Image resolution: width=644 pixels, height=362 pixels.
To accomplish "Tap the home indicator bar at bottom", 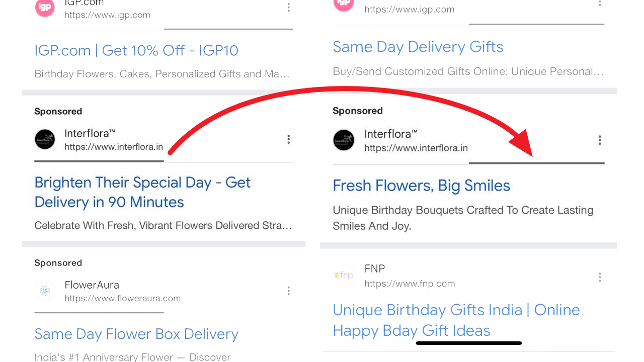I will [468, 343].
